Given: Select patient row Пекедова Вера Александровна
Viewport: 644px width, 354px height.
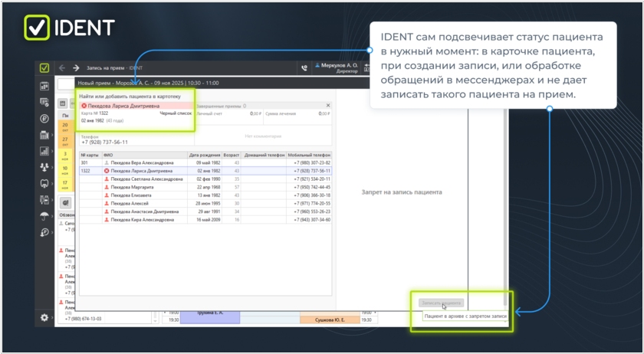Looking at the screenshot, I should (x=142, y=162).
